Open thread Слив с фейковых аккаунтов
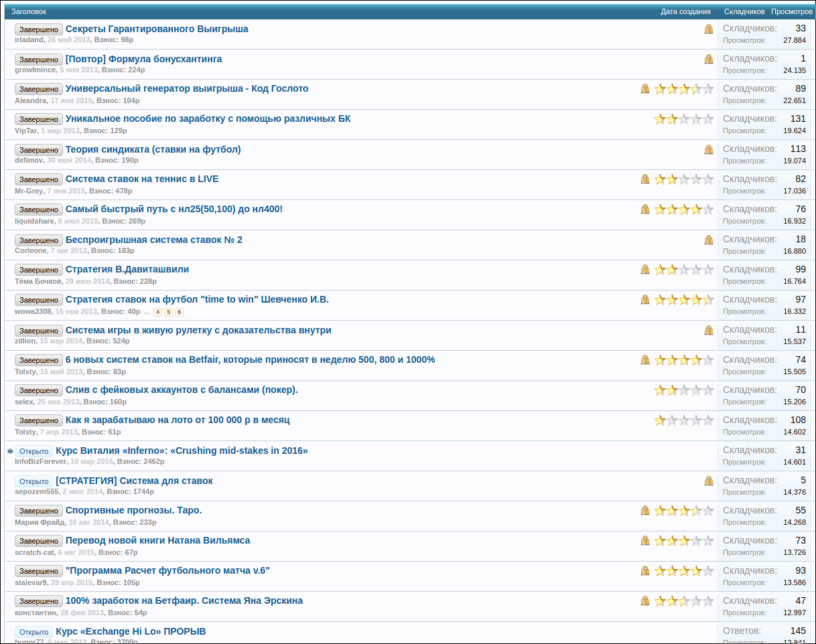The image size is (816, 644). point(182,390)
